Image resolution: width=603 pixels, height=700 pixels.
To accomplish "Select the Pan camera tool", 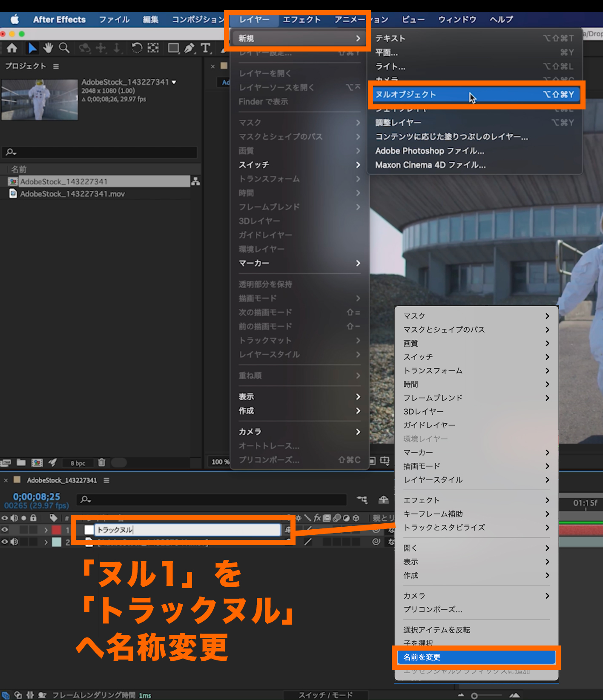I will (101, 48).
